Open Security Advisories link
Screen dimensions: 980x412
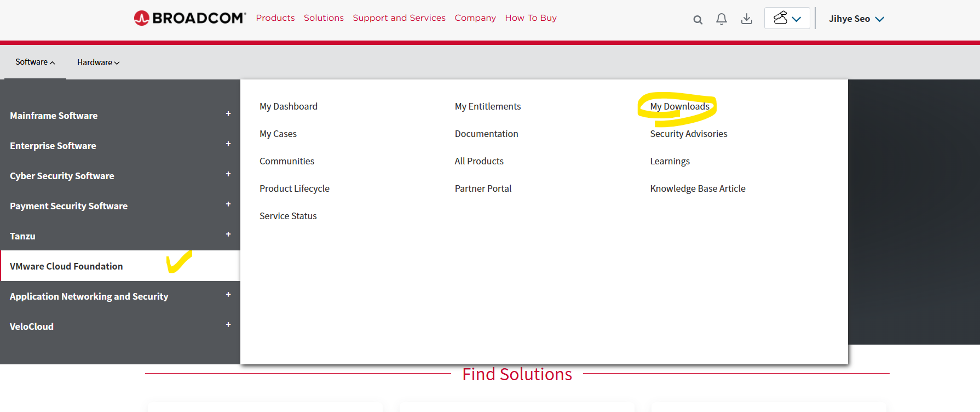click(x=689, y=134)
